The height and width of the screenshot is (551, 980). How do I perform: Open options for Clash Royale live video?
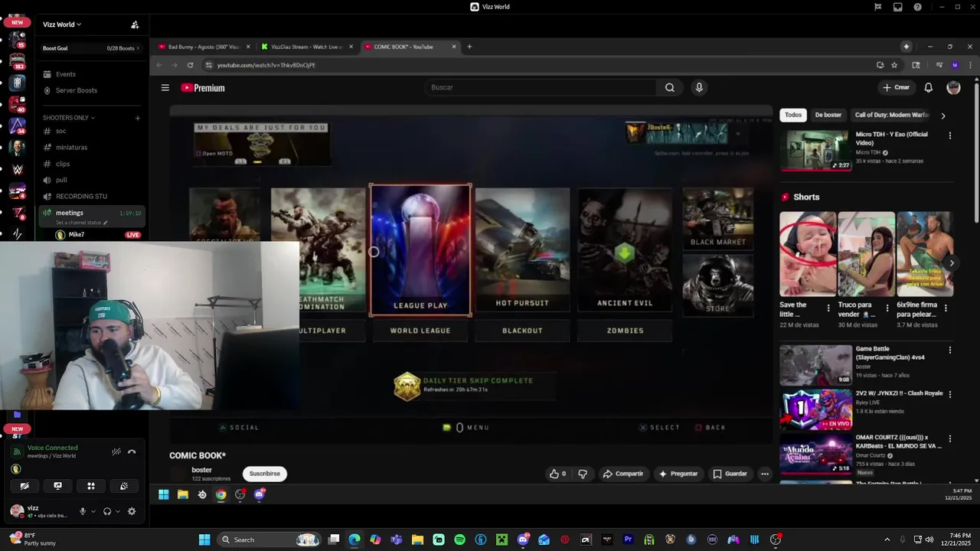(950, 394)
